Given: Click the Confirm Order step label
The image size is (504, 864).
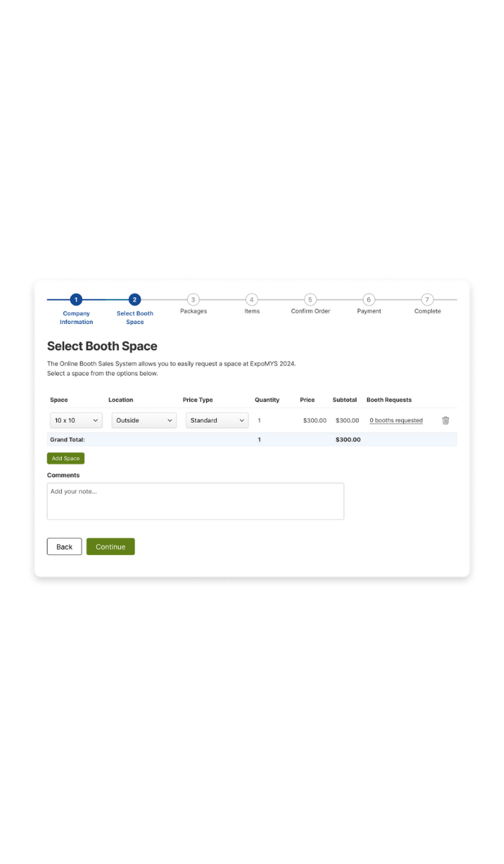Looking at the screenshot, I should [310, 311].
